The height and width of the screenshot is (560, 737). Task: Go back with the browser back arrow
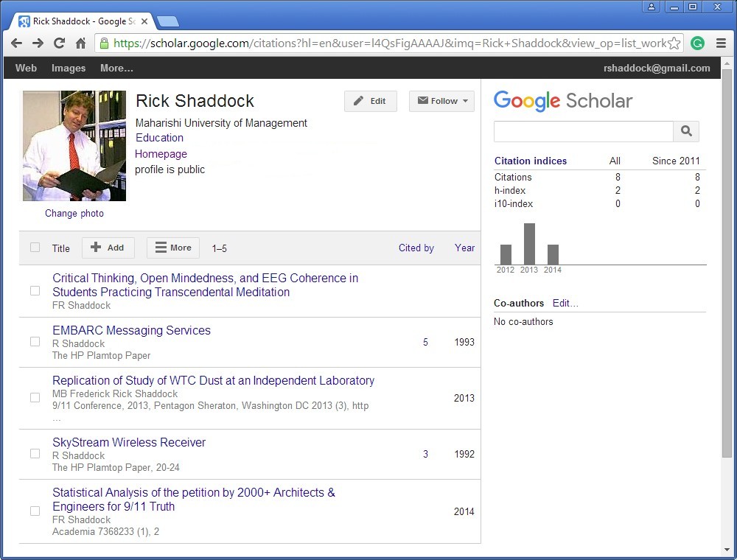[x=16, y=43]
